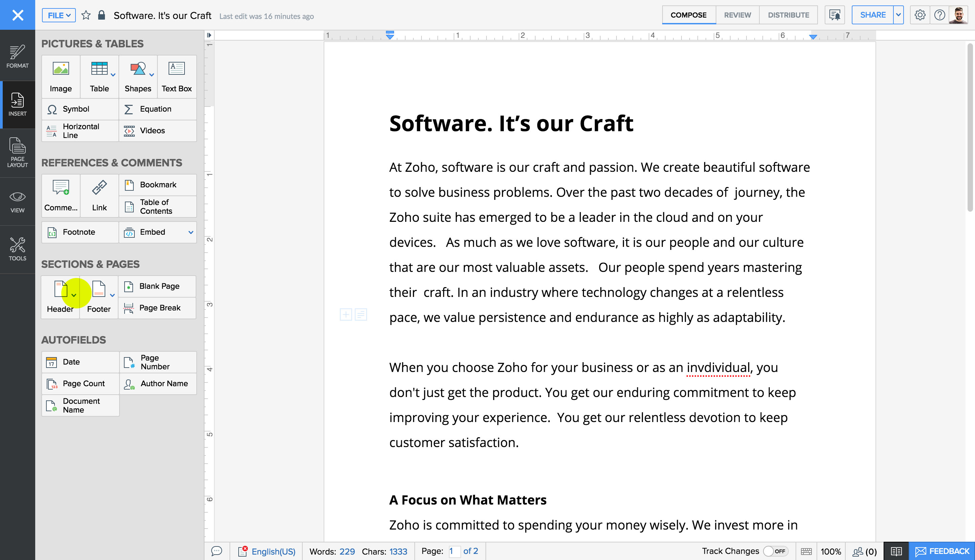Expand the Embed options arrow
The width and height of the screenshot is (975, 560).
click(190, 232)
